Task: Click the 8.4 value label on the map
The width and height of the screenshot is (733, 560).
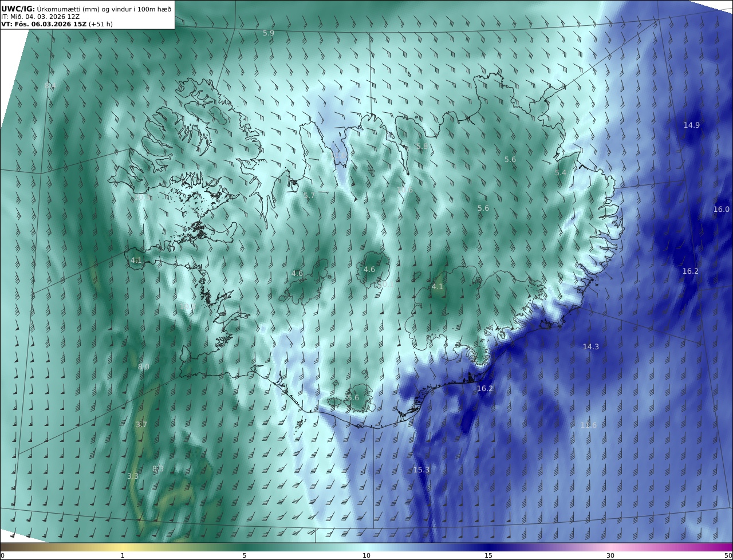Action: coord(50,86)
